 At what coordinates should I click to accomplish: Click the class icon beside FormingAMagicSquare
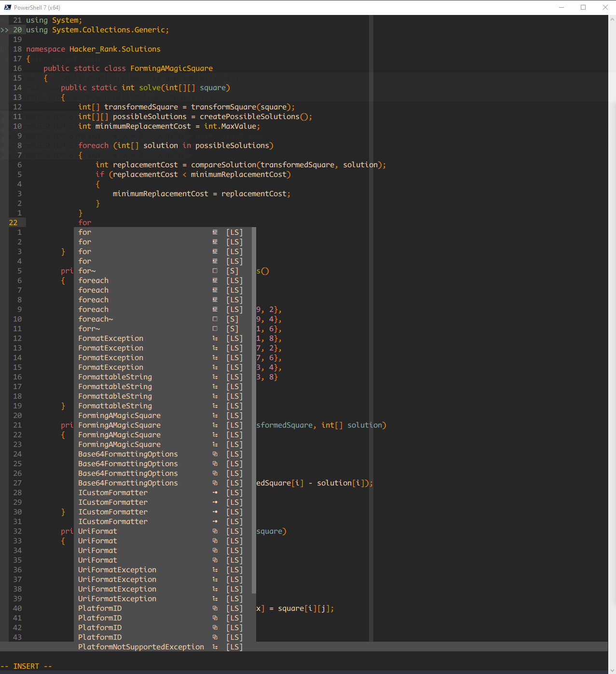(215, 415)
